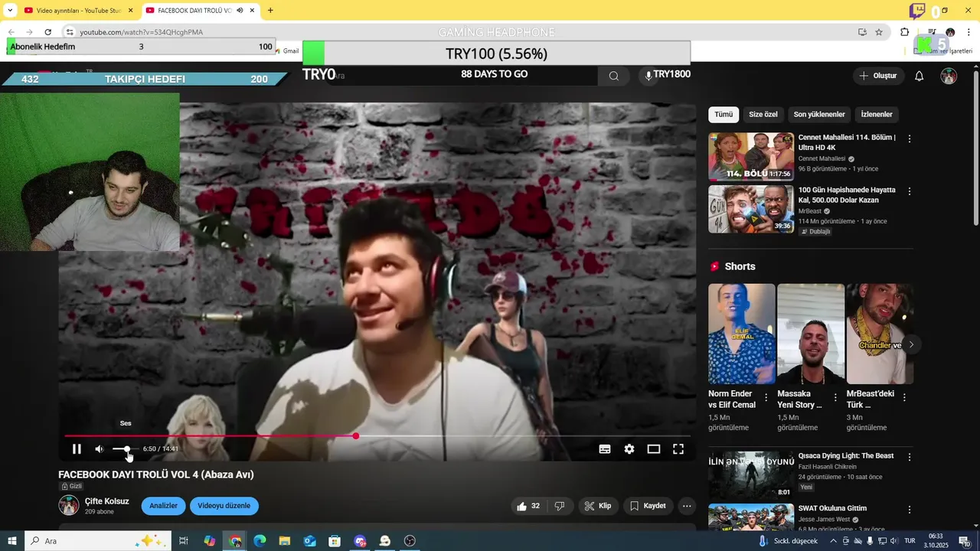Click the red video progress bar handle
This screenshot has width=980, height=551.
pos(356,436)
